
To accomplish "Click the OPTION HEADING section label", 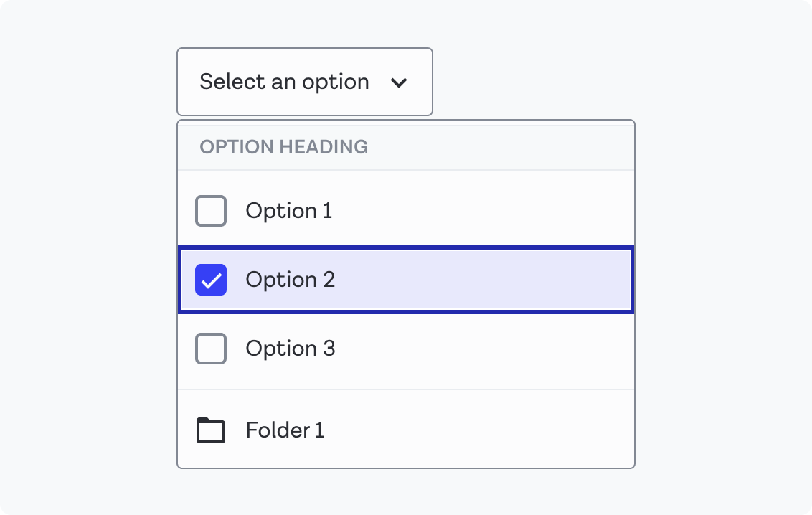I will pyautogui.click(x=284, y=146).
